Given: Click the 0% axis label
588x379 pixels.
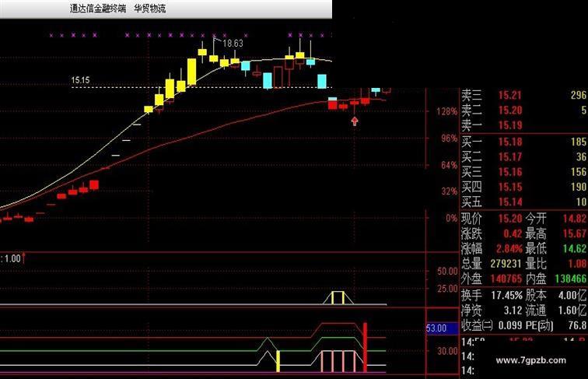Looking at the screenshot, I should [451, 219].
